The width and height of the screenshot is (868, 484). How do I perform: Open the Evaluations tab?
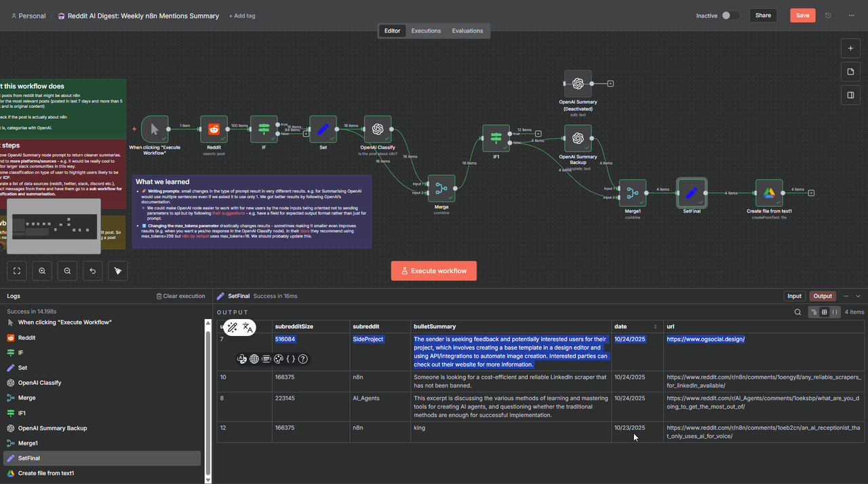coord(467,31)
